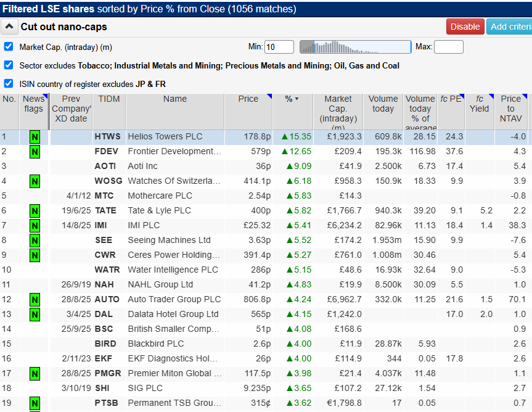
Task: Open news flag for Dalata Hotel Group
Action: (35, 315)
